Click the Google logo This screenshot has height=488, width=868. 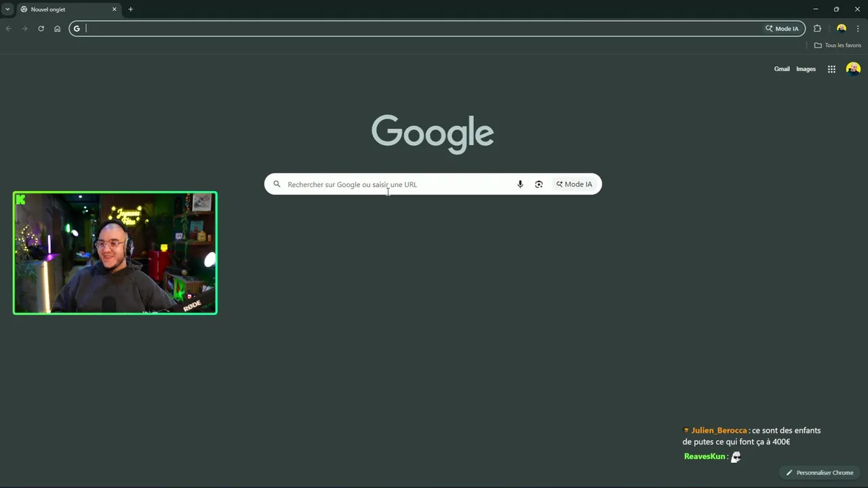pyautogui.click(x=433, y=134)
